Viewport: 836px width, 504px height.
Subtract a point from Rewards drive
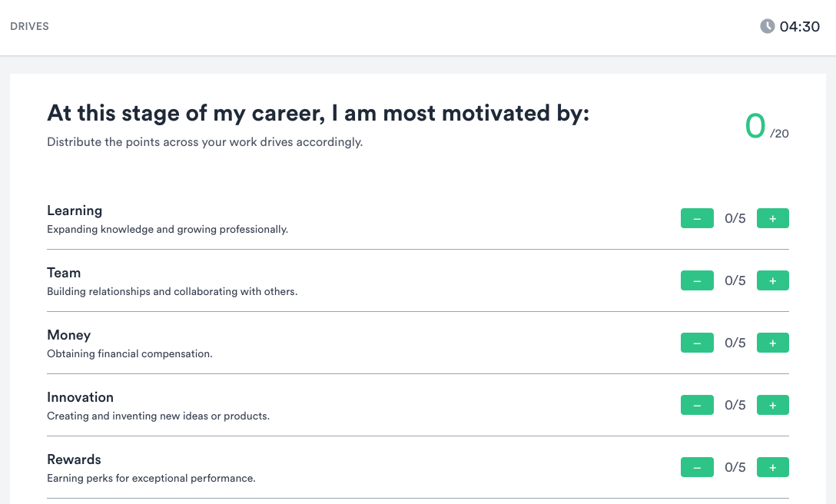697,467
